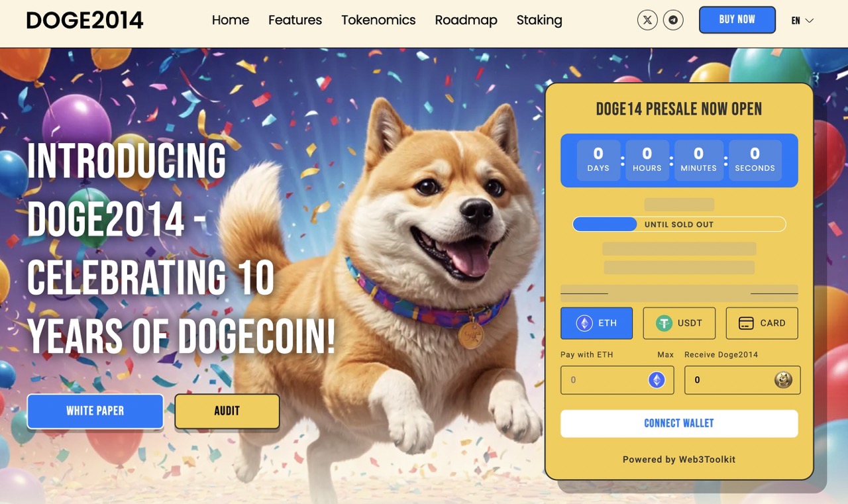
Task: Click the language selector chevron arrow
Action: click(810, 21)
